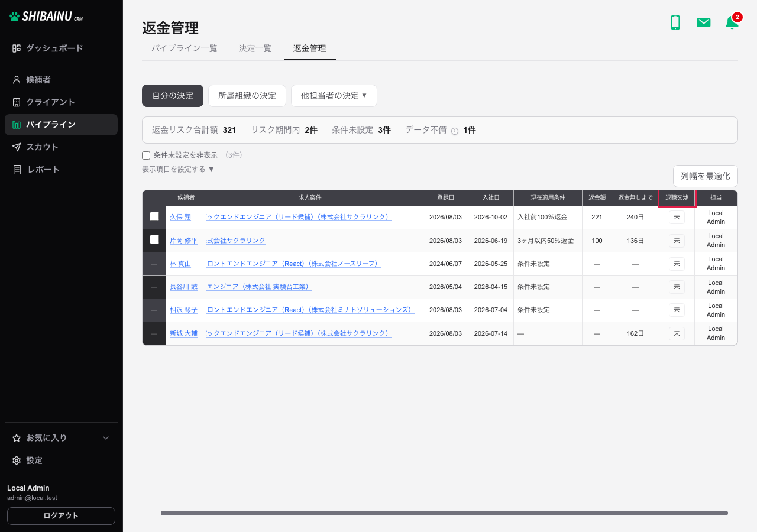Click the スカウト paper plane icon
Screen dimensions: 757x532
[17, 147]
